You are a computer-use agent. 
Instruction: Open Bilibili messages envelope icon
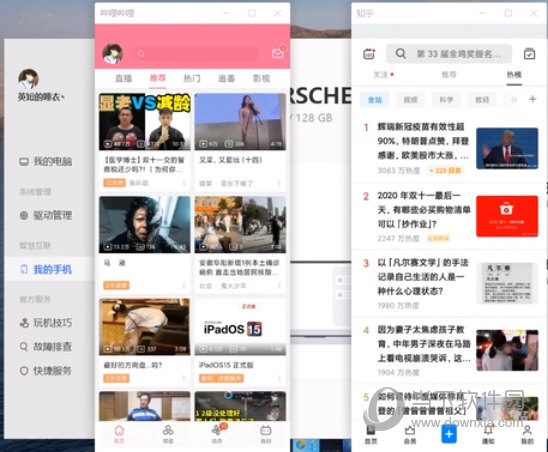click(278, 53)
